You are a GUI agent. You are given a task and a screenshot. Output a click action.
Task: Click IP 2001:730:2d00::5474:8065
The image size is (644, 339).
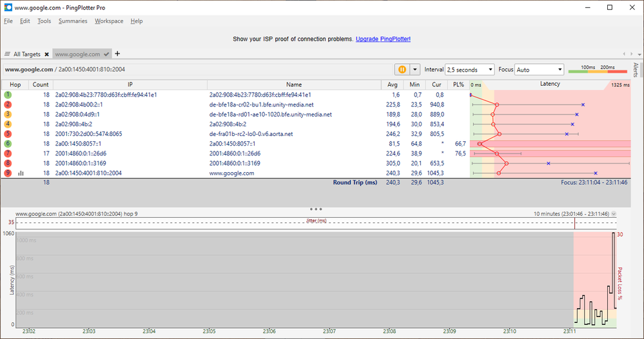(x=88, y=134)
